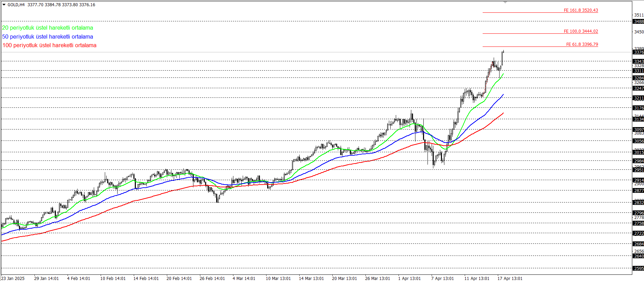Click the 2984 price level tag
The width and height of the screenshot is (644, 281).
[x=638, y=161]
